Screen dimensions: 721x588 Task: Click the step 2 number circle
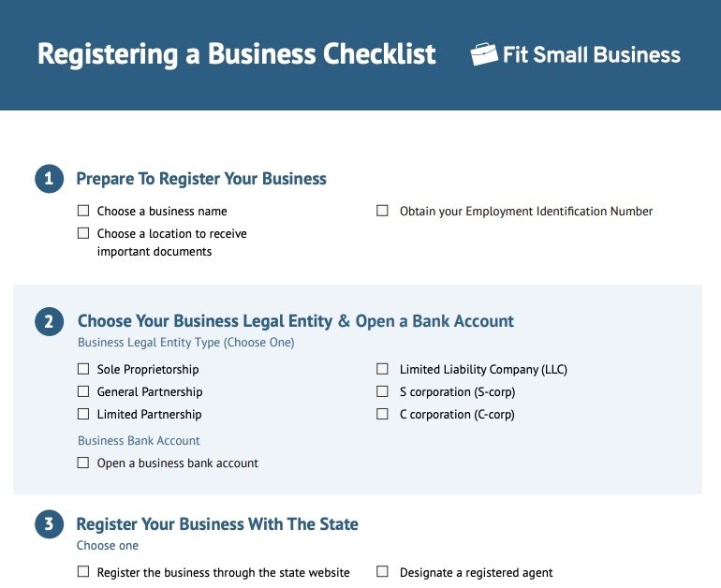49,321
